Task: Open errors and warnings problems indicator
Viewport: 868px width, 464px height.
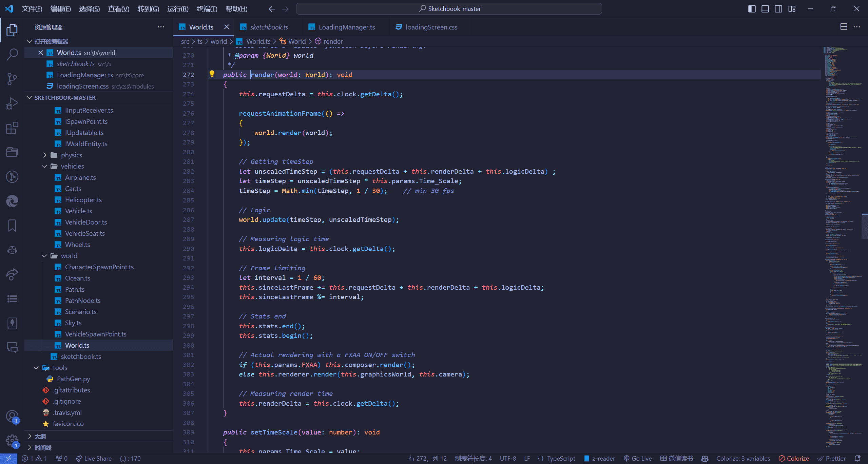Action: pos(35,459)
